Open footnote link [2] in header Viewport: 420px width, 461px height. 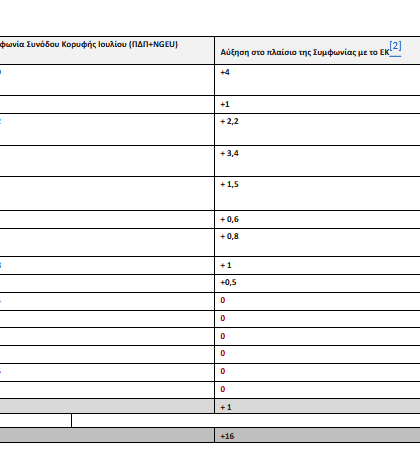395,47
